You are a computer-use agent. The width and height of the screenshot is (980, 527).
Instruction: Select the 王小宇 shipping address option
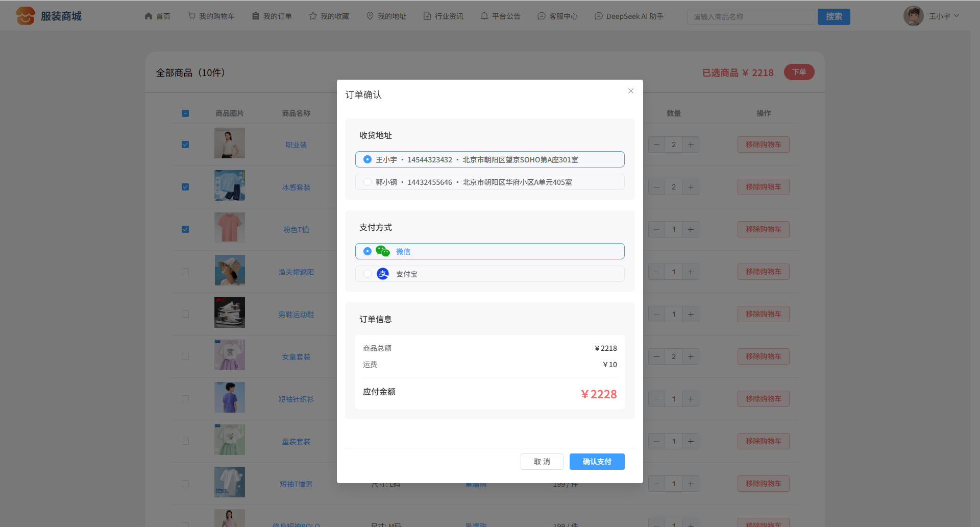pos(367,159)
